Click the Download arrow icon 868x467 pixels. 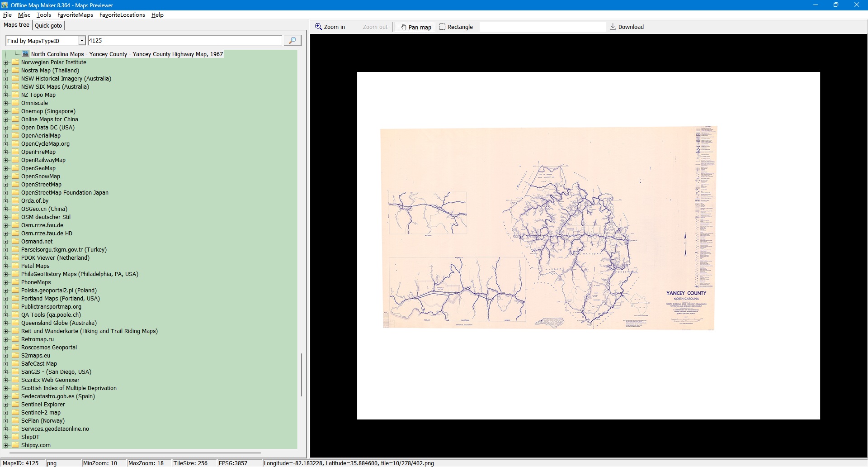click(613, 27)
